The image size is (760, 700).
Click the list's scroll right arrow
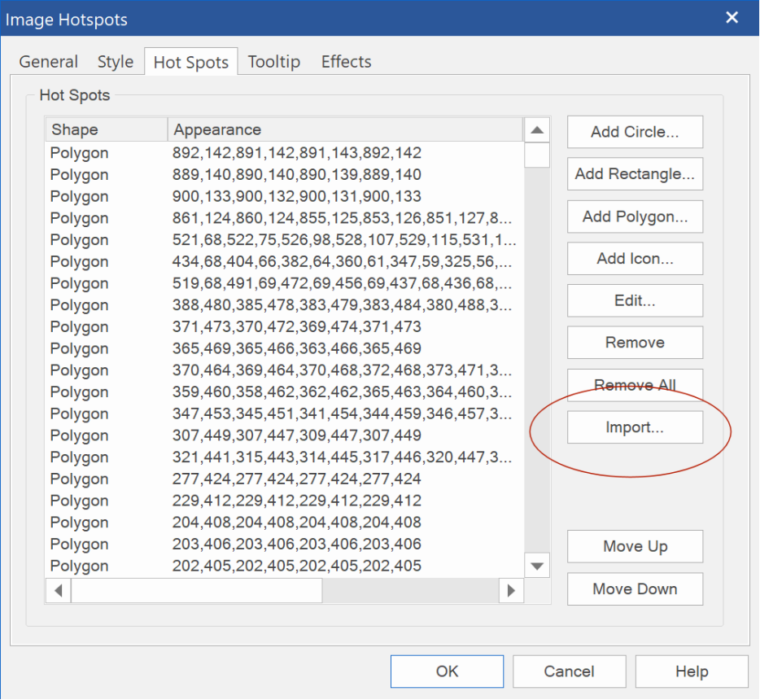[x=511, y=590]
